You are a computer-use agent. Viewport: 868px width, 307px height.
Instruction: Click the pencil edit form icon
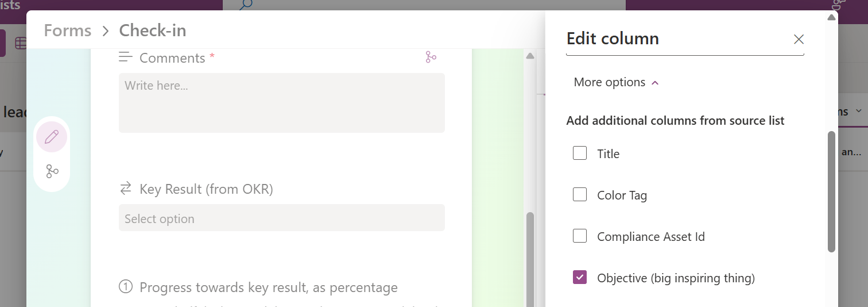click(52, 137)
